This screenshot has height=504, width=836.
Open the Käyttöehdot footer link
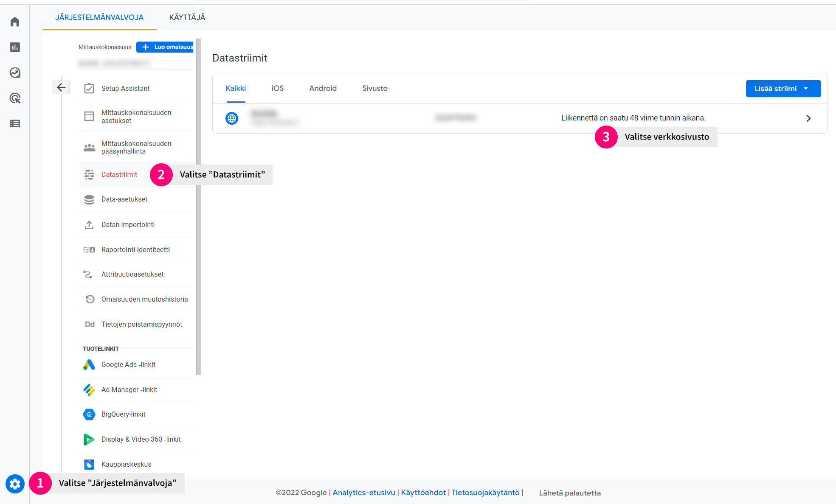[423, 493]
